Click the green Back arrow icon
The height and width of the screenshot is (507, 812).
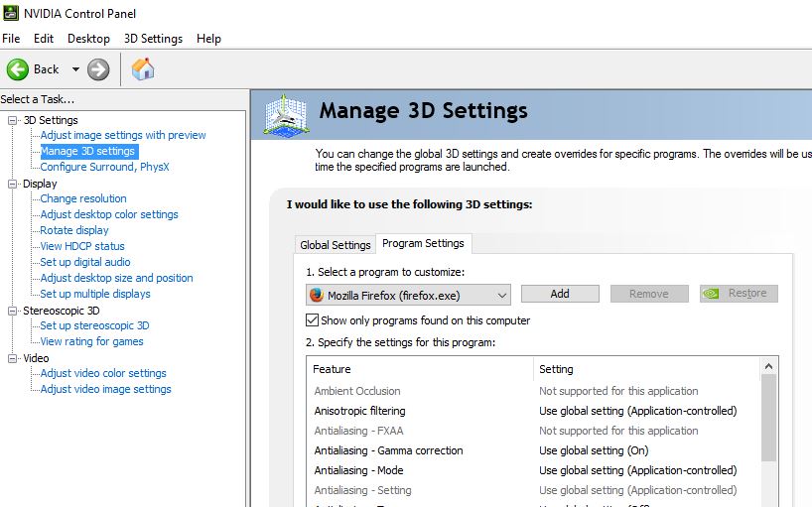18,69
